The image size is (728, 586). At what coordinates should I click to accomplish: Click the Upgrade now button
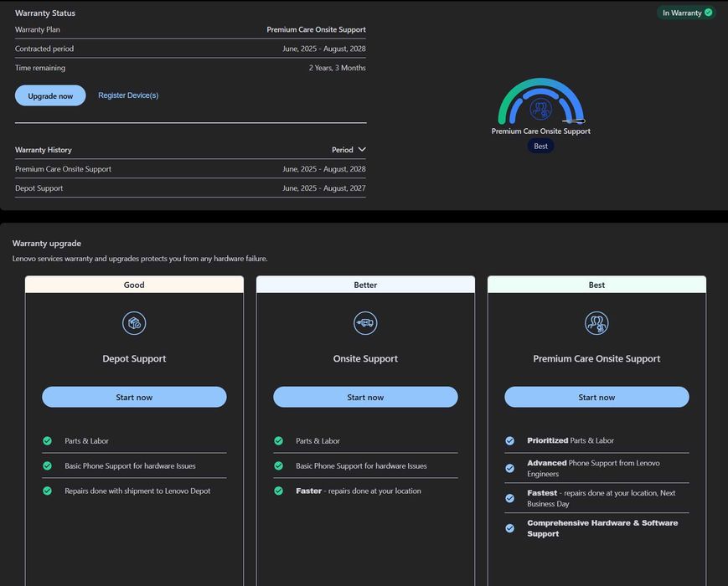pyautogui.click(x=50, y=95)
